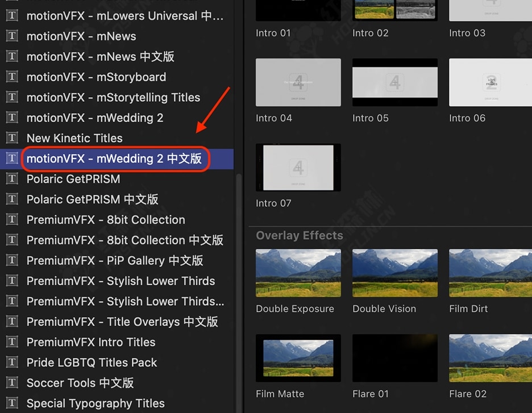This screenshot has width=532, height=413.
Task: Select the Intro 05 letterbox thumbnail
Action: [395, 82]
